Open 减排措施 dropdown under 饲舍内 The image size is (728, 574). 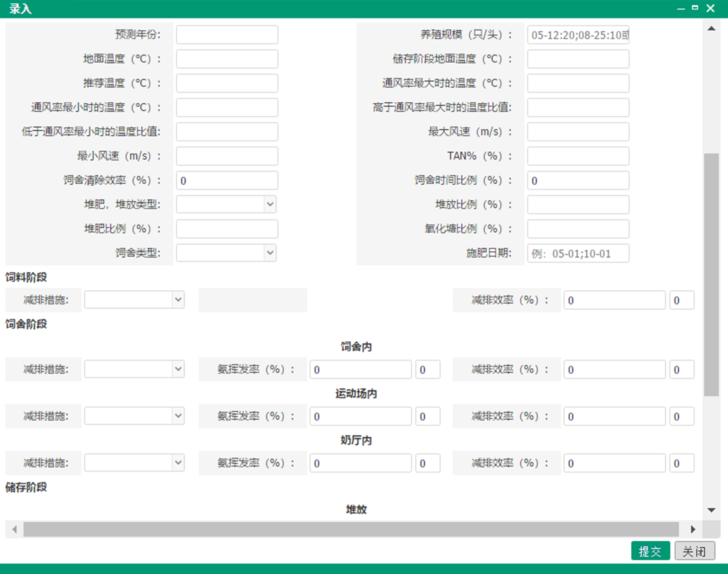tap(134, 369)
